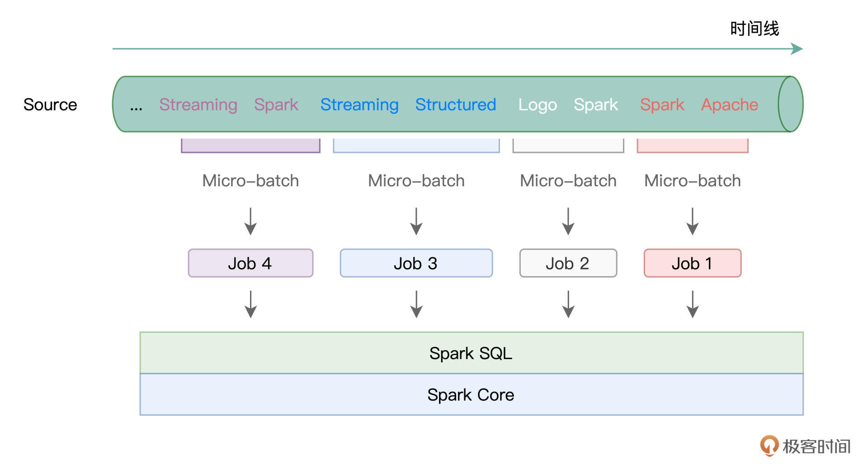Click the timeline arrowhead at the right end
Screen dimensions: 868x468
pos(797,49)
